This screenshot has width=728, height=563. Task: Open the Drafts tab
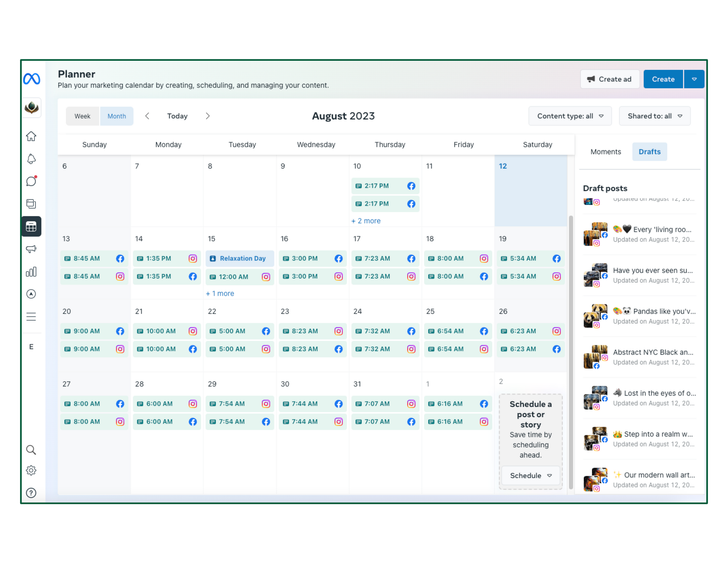(649, 151)
